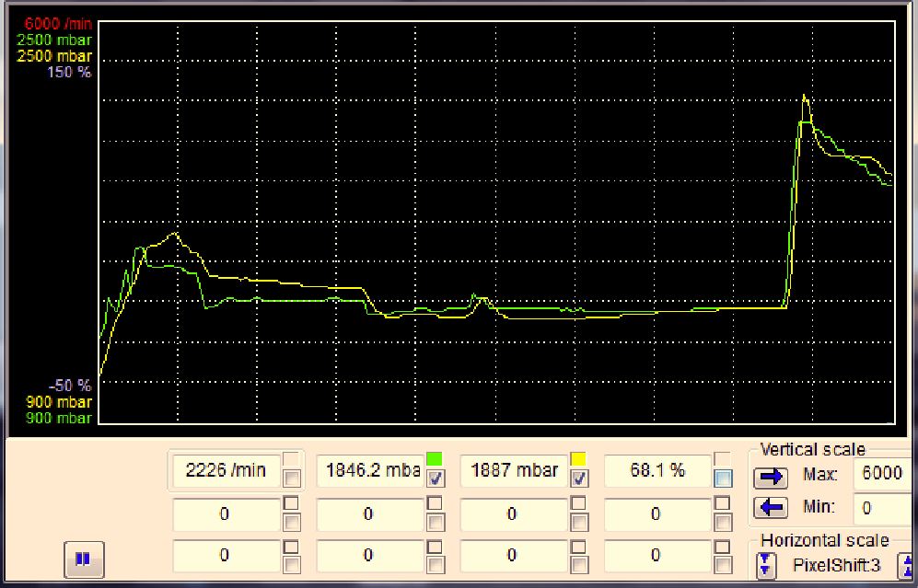
Task: Tick the checkbox beside the 68.1 % field
Action: tap(723, 478)
